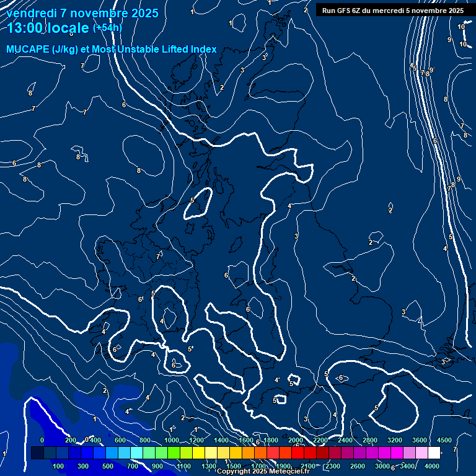Click the '4500' legend value
The width and height of the screenshot is (476, 476).
click(444, 440)
